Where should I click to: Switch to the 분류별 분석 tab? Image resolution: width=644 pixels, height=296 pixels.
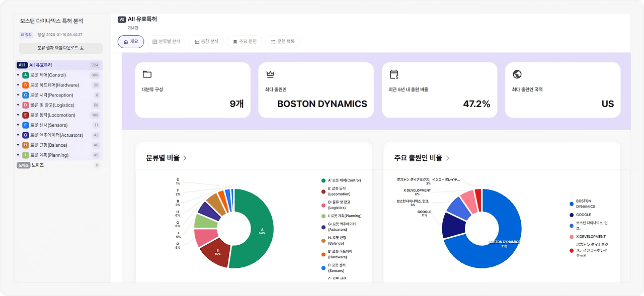[x=167, y=42]
